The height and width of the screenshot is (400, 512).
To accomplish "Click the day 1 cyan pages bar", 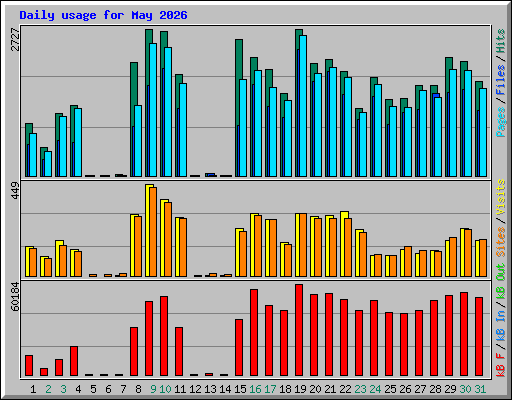I will [x=33, y=155].
